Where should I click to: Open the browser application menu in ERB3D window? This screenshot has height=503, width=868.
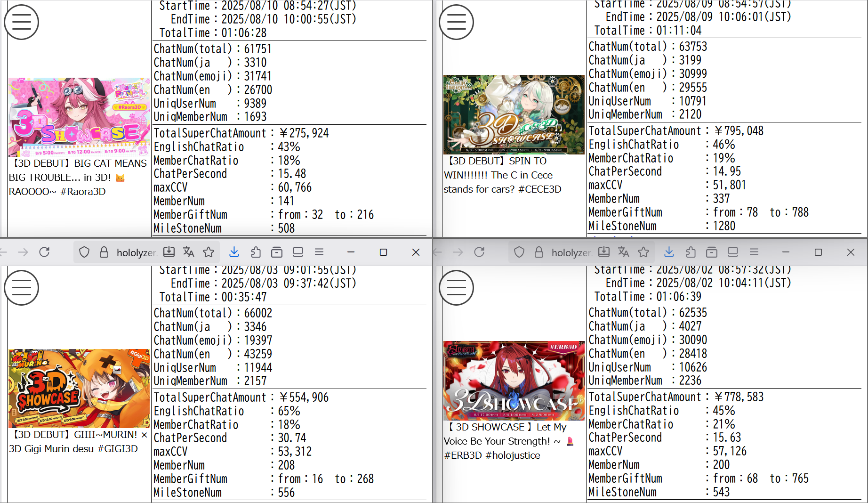[x=754, y=252]
